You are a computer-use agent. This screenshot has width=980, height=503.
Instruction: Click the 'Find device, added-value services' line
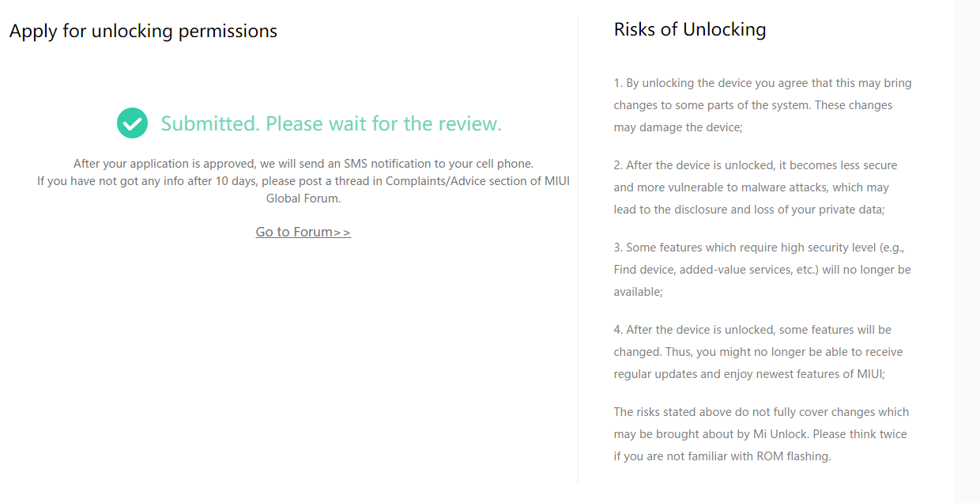point(762,270)
